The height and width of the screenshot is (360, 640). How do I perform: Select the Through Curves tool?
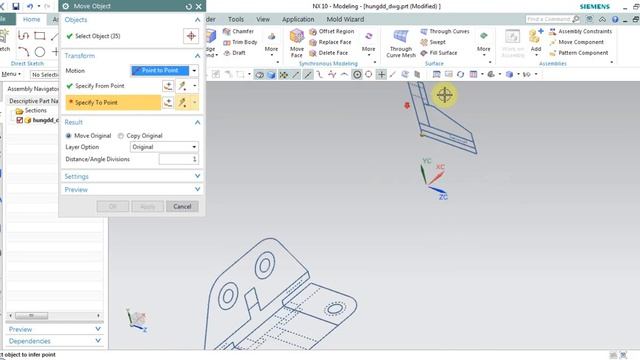coord(445,31)
